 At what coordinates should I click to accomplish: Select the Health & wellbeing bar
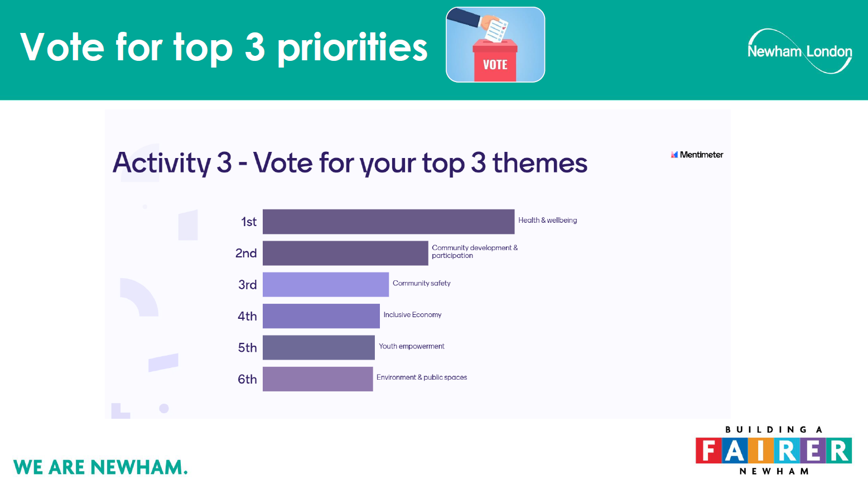[x=388, y=222]
